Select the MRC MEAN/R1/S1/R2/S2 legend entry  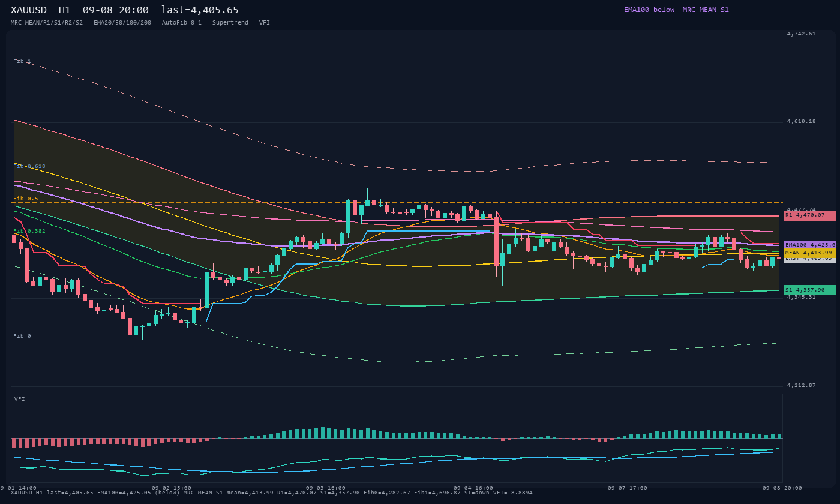[47, 22]
